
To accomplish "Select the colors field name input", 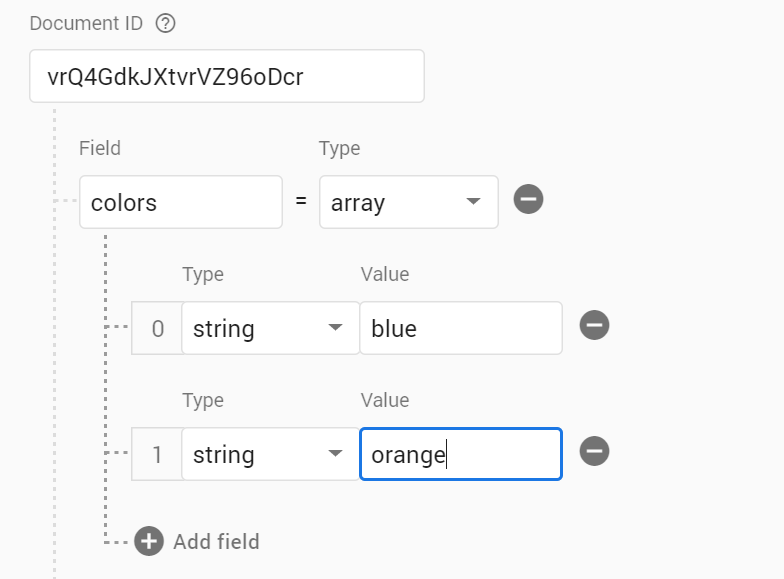I will point(181,202).
